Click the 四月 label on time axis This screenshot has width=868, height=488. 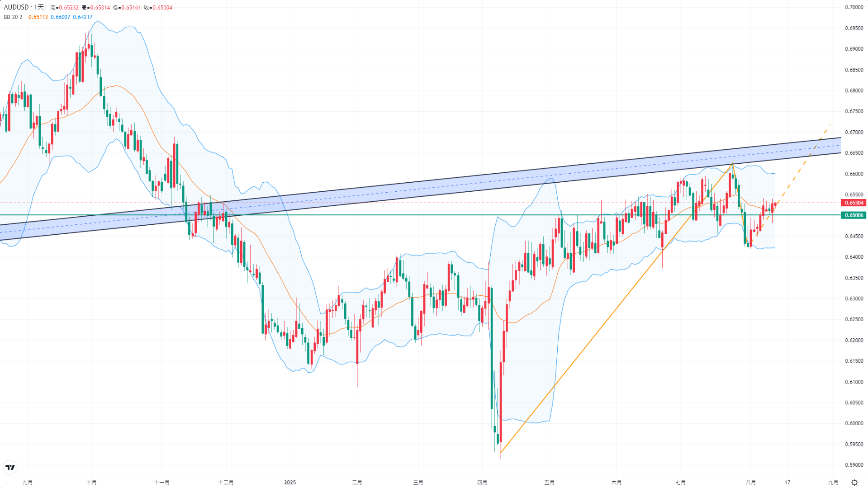(482, 483)
